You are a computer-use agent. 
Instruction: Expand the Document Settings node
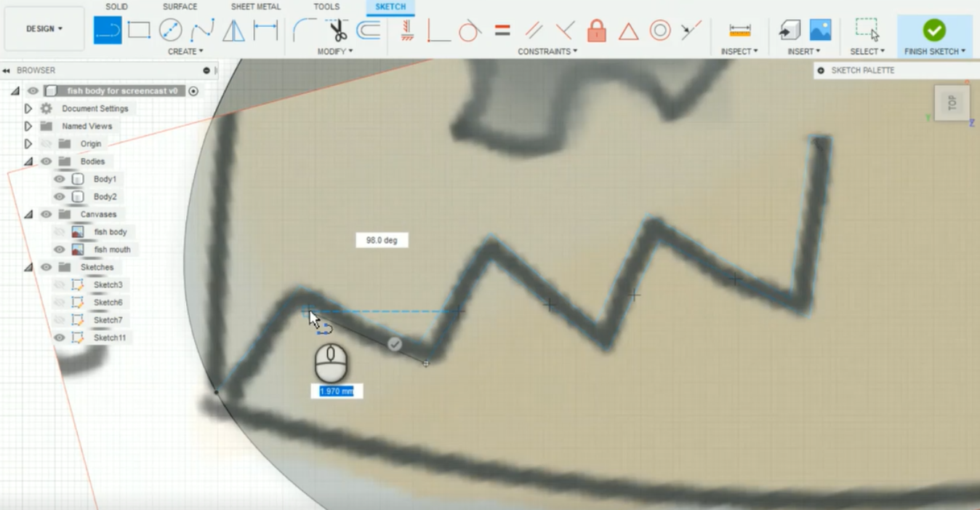(28, 108)
